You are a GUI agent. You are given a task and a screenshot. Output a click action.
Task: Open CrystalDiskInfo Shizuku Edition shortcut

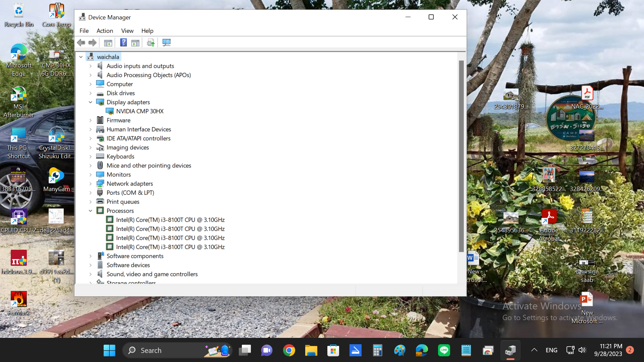point(56,143)
